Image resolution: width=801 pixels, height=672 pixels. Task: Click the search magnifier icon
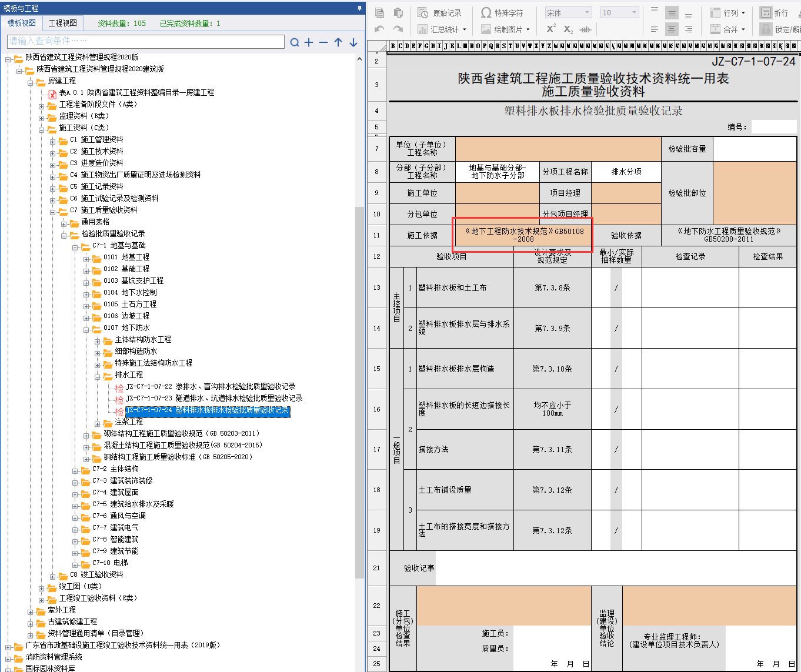295,42
